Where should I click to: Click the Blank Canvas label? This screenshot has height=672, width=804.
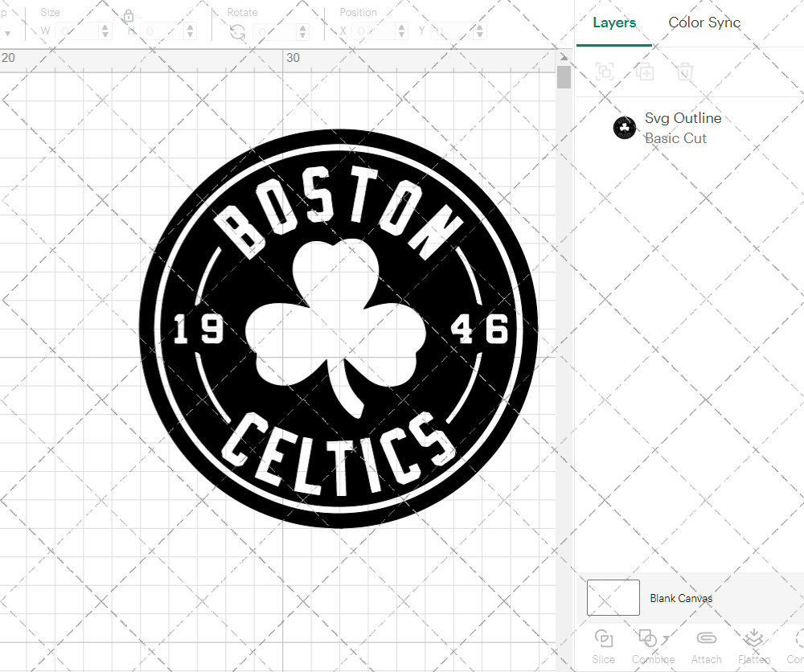click(682, 598)
